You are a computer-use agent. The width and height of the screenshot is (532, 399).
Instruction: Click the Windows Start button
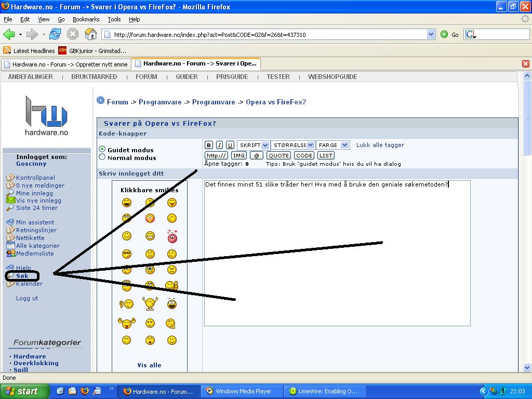(25, 391)
